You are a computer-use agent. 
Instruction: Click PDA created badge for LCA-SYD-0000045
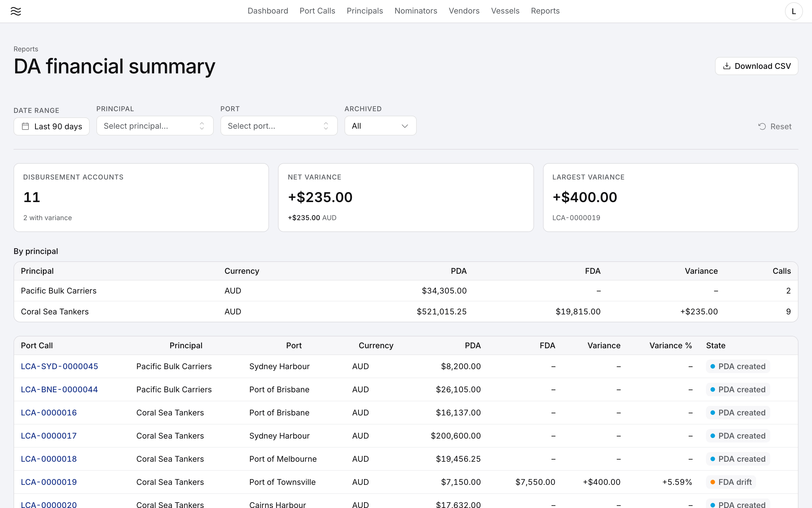(x=738, y=366)
